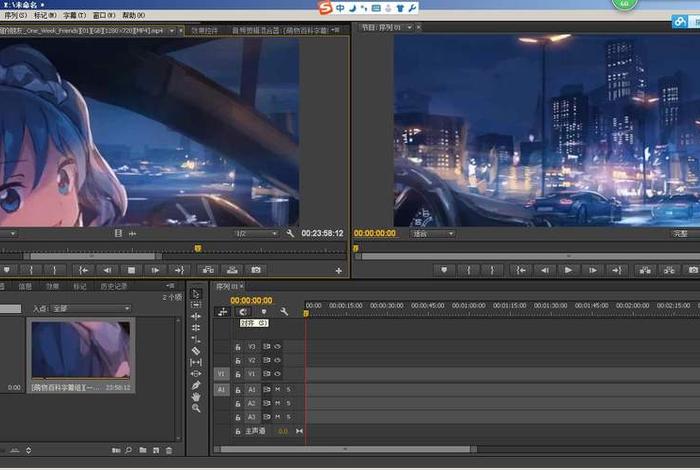The width and height of the screenshot is (700, 470).
Task: Open the Program sequence 01 tab dropdown
Action: [409, 28]
